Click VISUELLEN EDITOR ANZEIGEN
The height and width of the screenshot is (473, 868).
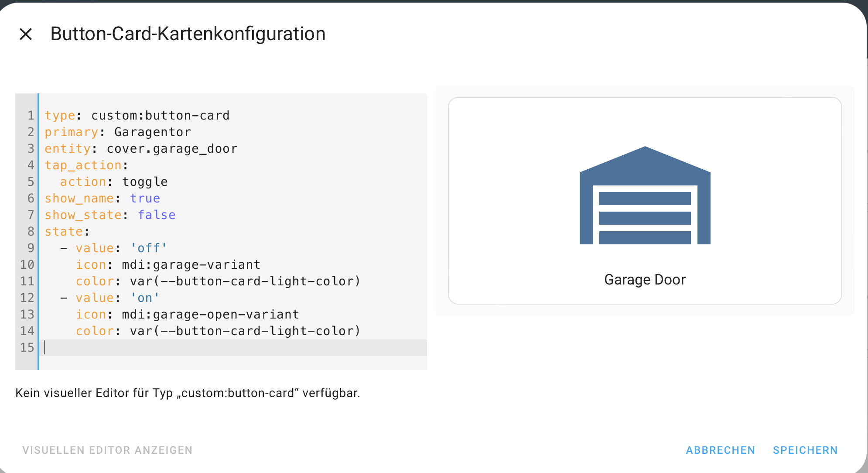107,450
